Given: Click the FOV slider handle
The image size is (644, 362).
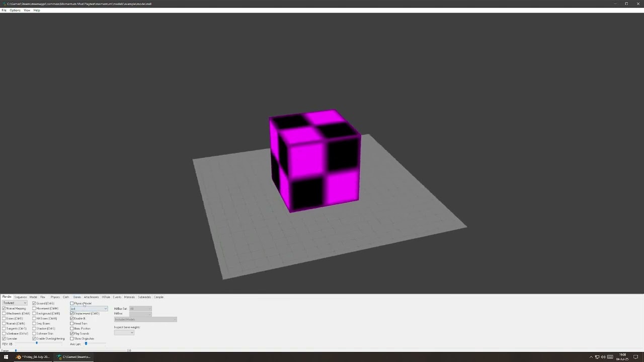Looking at the screenshot, I should pyautogui.click(x=37, y=343).
